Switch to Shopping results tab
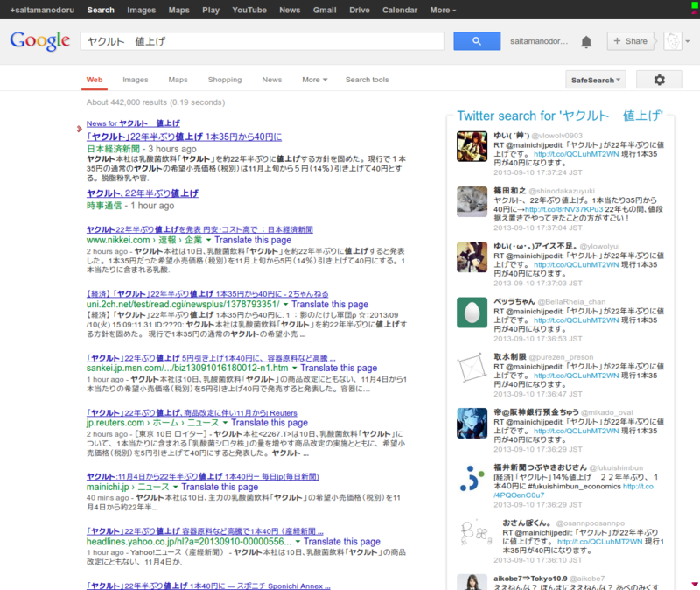The width and height of the screenshot is (700, 590). coord(225,80)
